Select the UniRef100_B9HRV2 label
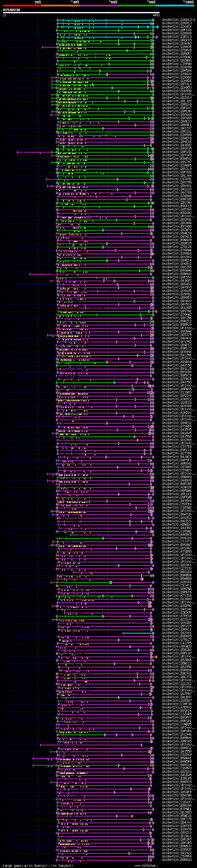 (176, 159)
